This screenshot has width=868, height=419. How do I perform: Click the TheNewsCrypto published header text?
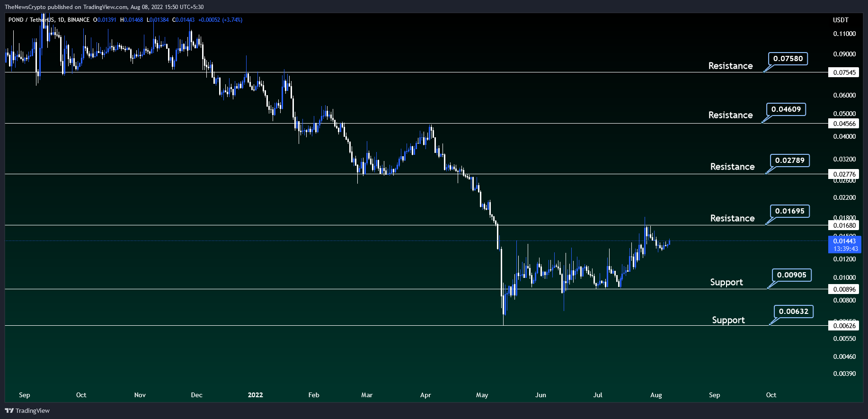104,7
